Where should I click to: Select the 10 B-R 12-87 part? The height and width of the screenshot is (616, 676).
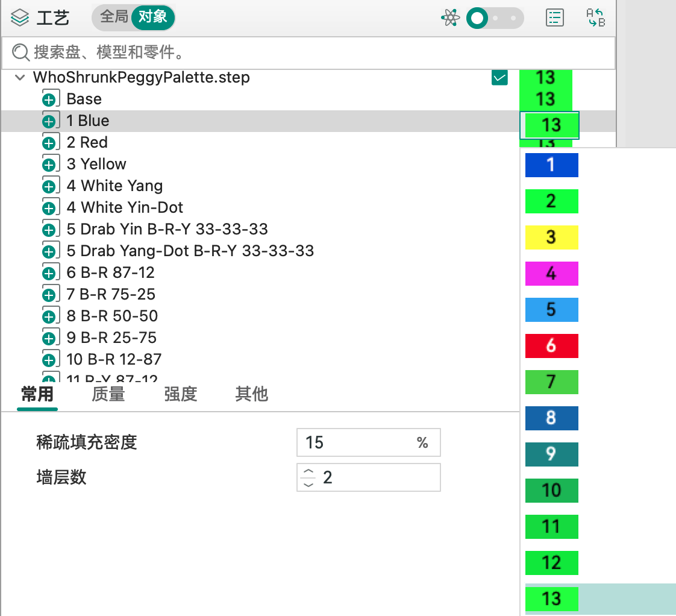click(114, 359)
